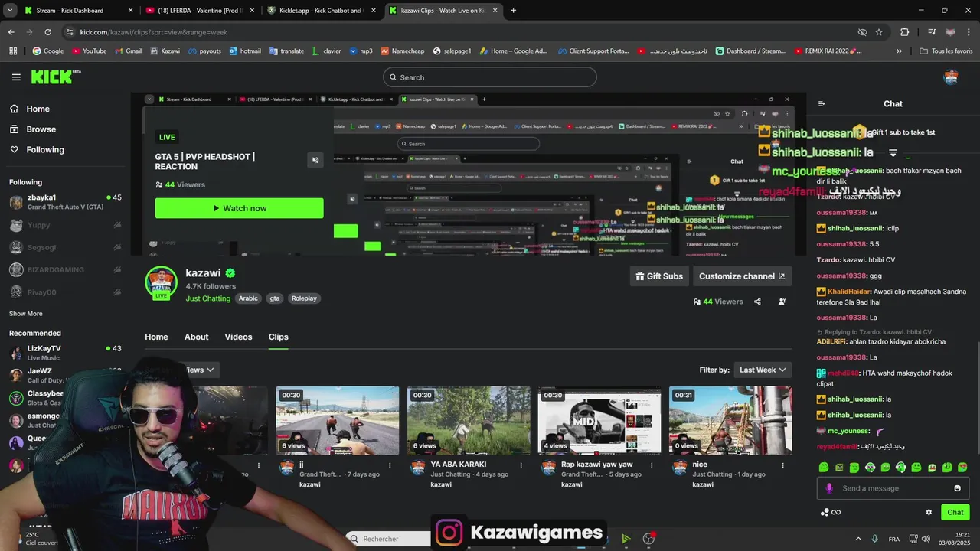Open the Just Chatting category link

(x=207, y=298)
